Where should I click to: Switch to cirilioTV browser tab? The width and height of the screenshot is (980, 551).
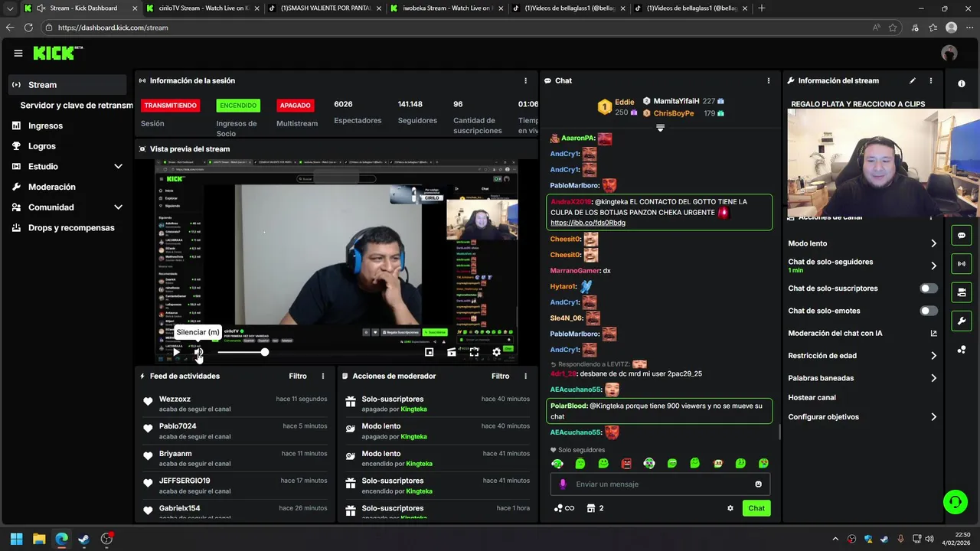[x=201, y=8]
